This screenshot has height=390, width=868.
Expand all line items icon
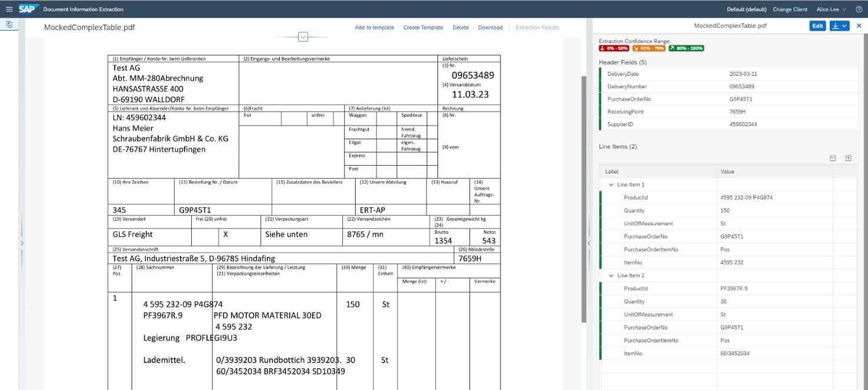tap(848, 158)
